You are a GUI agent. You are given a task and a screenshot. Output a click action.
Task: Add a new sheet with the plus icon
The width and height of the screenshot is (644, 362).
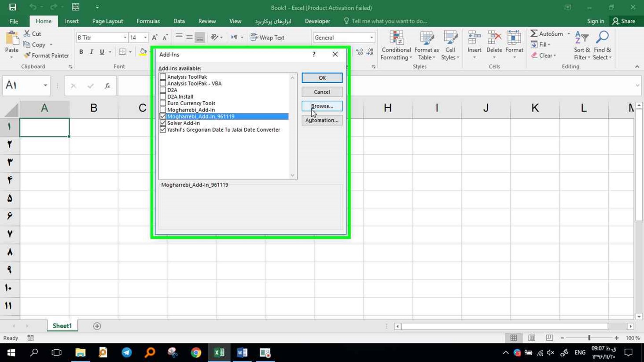pyautogui.click(x=97, y=326)
